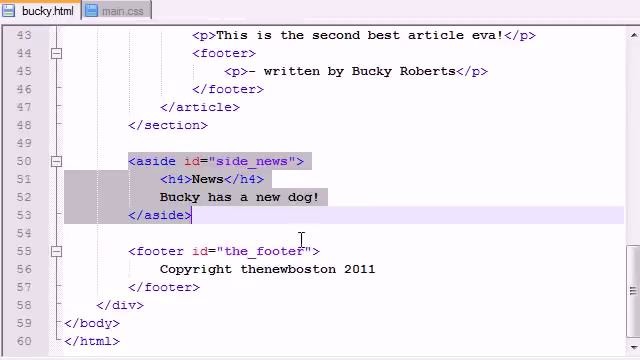Click the vertical scrollbar thumb

click(633, 291)
